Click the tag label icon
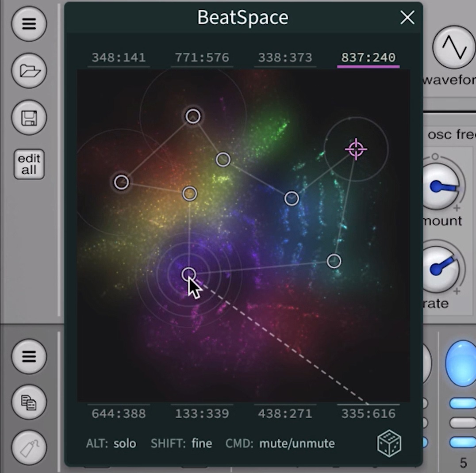The width and height of the screenshot is (476, 473). (x=29, y=447)
